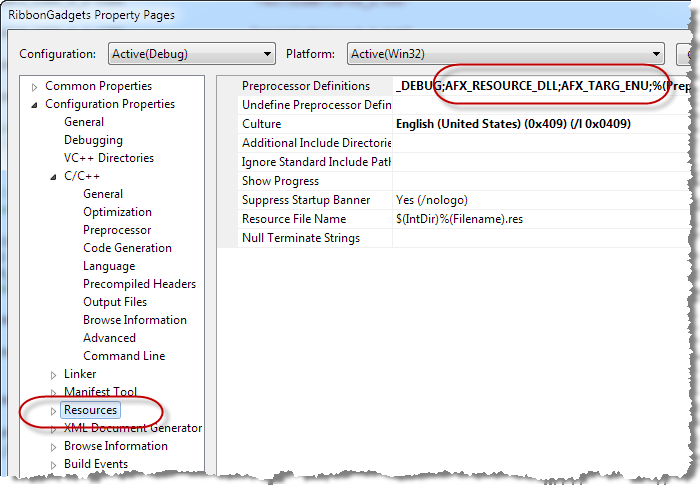
Task: Expand the Linker node
Action: pyautogui.click(x=54, y=375)
